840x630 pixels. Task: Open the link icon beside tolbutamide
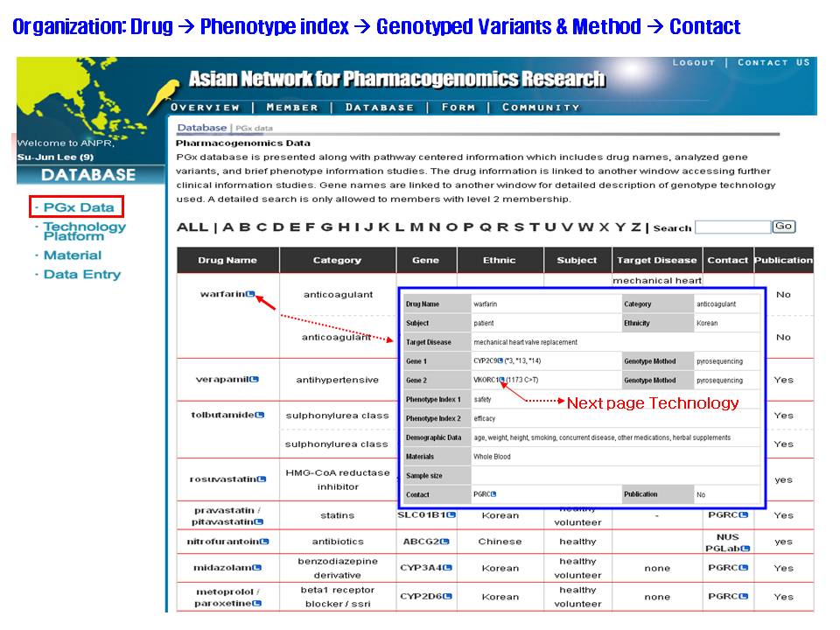[260, 415]
